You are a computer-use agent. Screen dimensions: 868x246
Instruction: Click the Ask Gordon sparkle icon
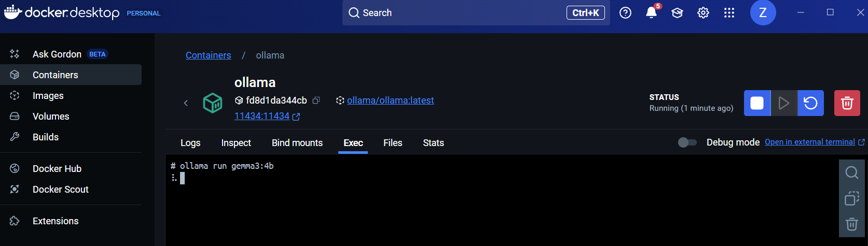pyautogui.click(x=15, y=54)
